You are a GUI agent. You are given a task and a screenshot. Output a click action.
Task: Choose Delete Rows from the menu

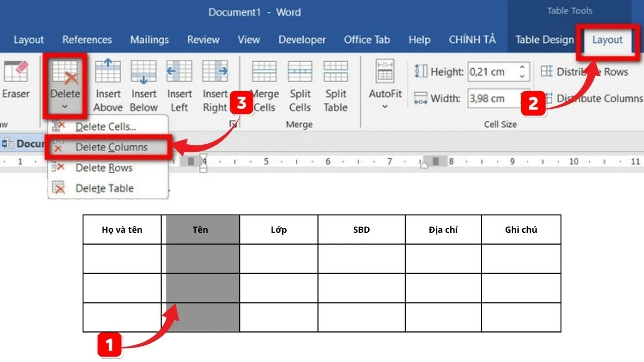pyautogui.click(x=104, y=168)
